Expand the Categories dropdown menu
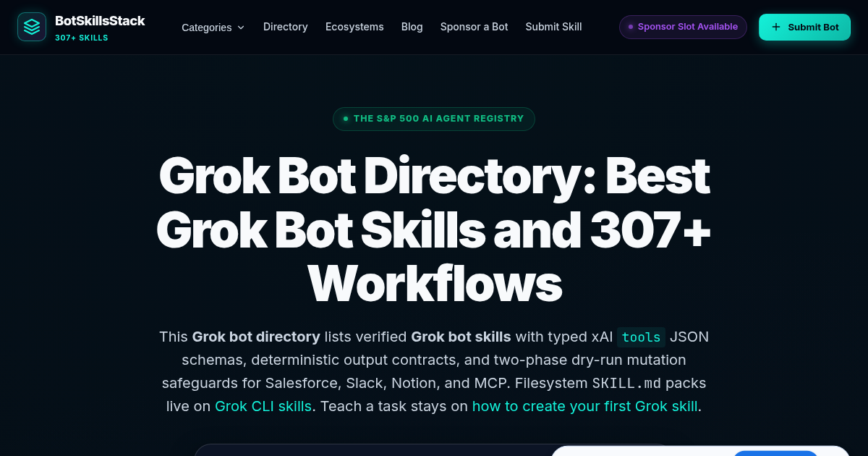Image resolution: width=868 pixels, height=456 pixels. (x=213, y=27)
